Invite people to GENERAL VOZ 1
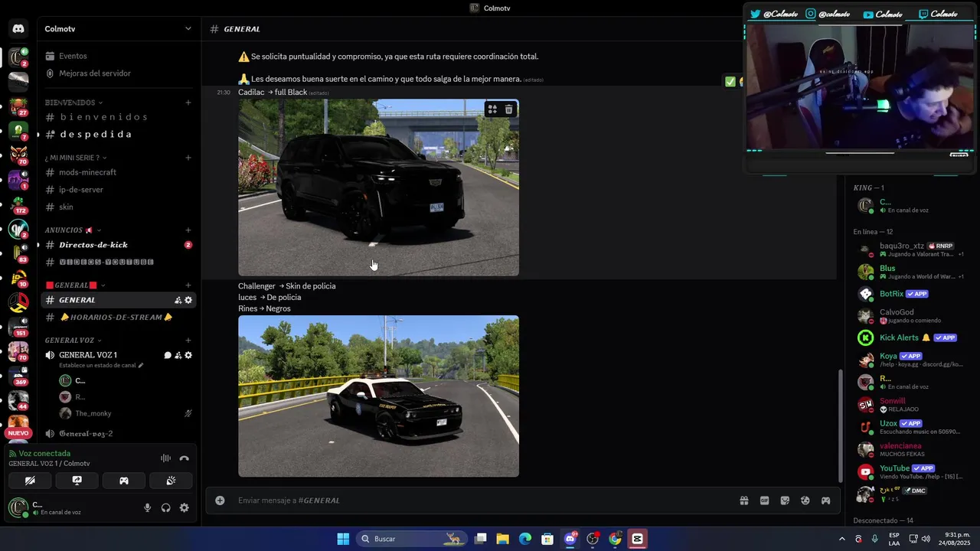980x551 pixels. [x=178, y=355]
